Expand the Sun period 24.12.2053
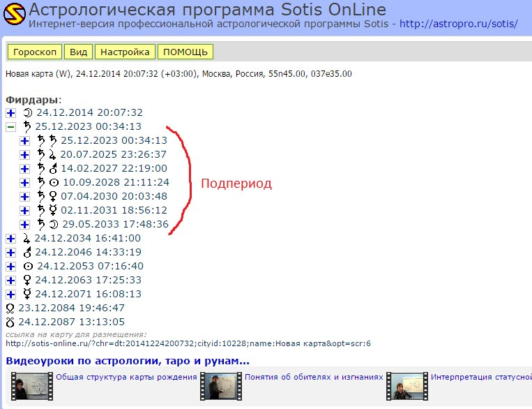 tap(11, 267)
